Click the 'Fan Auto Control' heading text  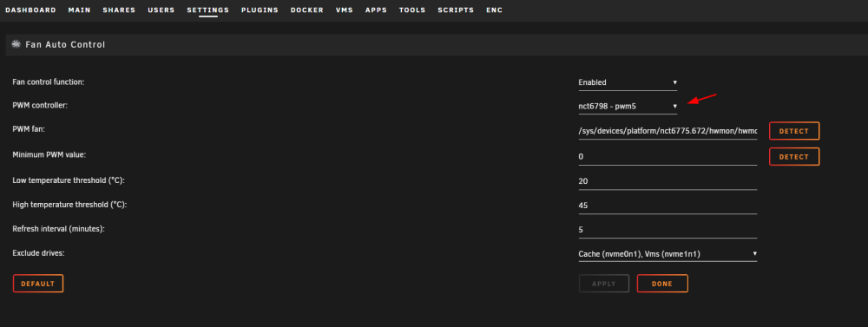(65, 44)
